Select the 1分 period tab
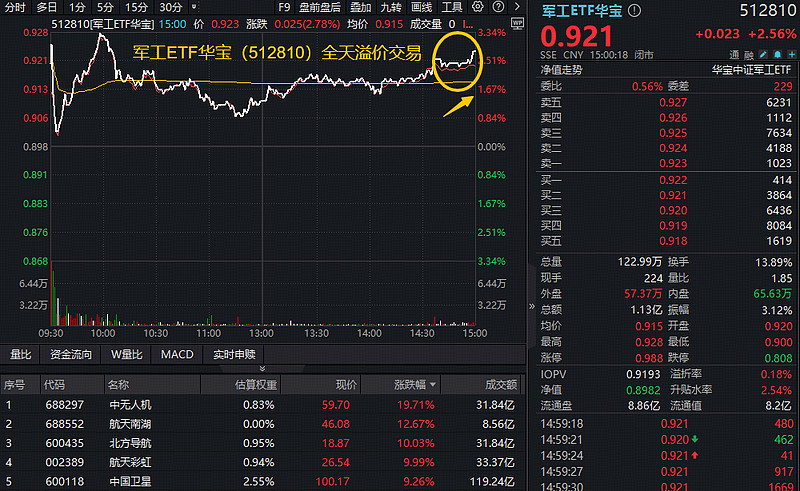Viewport: 800px width, 491px height. coord(77,7)
